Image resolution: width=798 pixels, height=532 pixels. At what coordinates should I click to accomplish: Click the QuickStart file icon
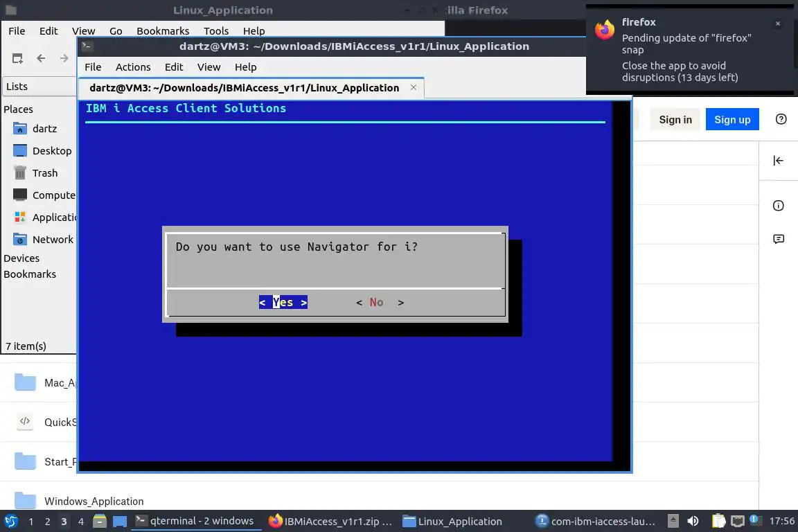pos(25,422)
